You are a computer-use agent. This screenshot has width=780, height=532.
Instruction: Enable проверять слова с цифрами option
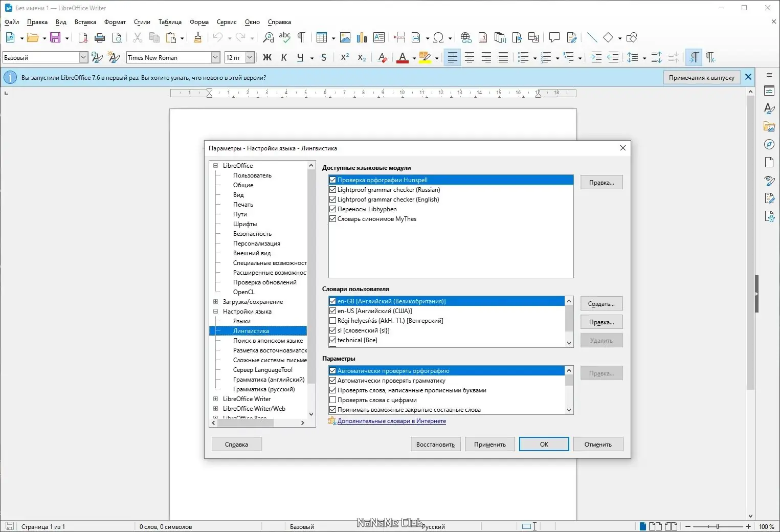tap(331, 400)
